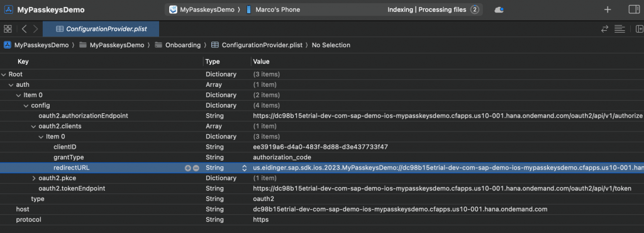Click the clientID value field
644x233 pixels.
[x=321, y=147]
